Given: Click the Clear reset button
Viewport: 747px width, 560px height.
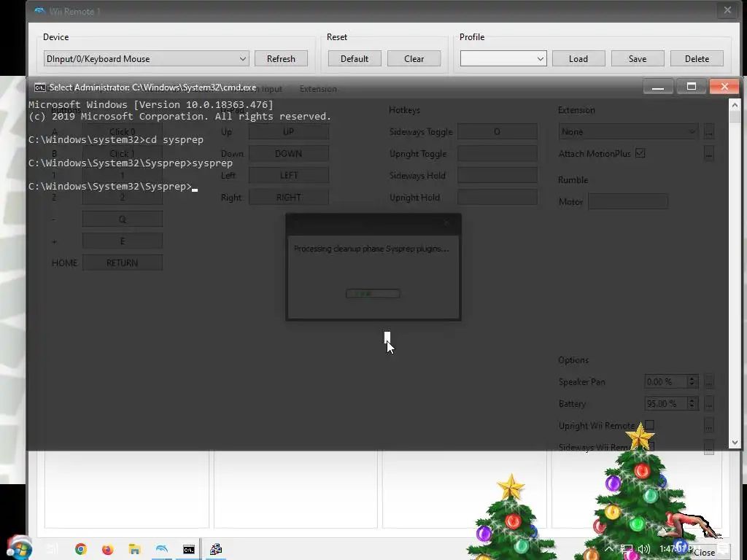Looking at the screenshot, I should click(x=414, y=58).
